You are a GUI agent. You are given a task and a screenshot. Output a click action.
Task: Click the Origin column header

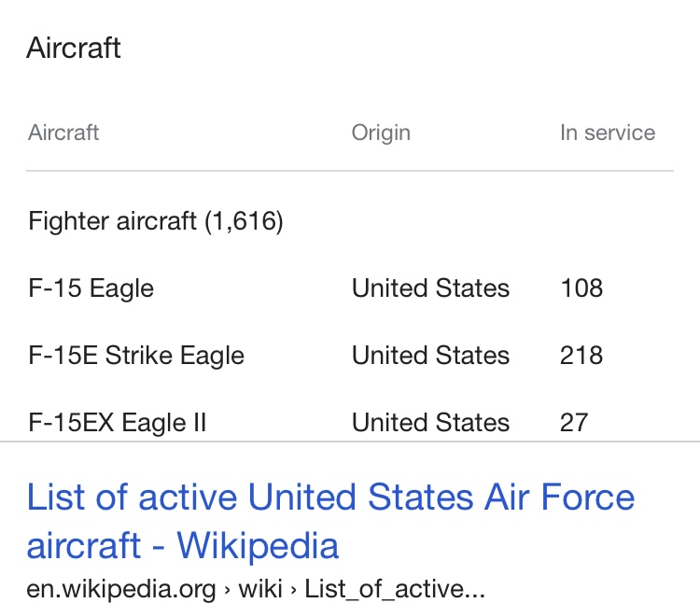point(381,133)
